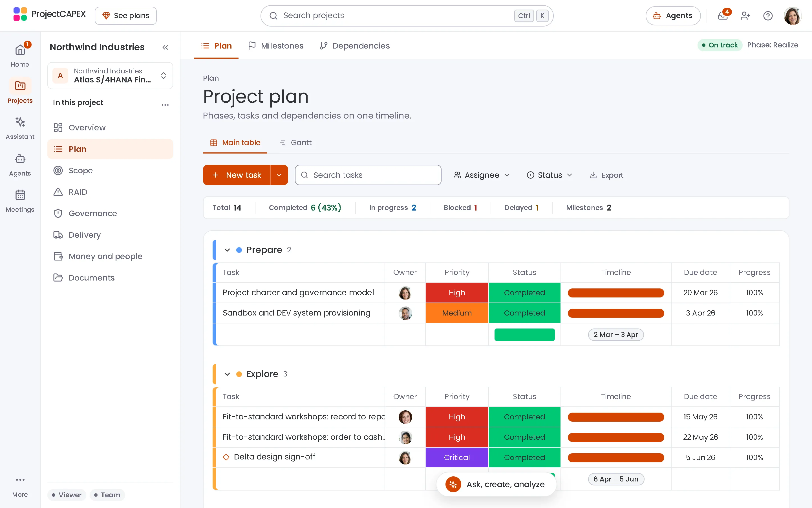Open Agents in left rail
The width and height of the screenshot is (812, 508).
click(x=20, y=165)
